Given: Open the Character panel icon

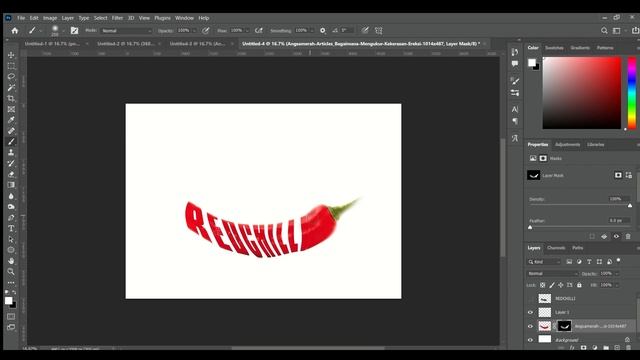Looking at the screenshot, I should [x=515, y=109].
